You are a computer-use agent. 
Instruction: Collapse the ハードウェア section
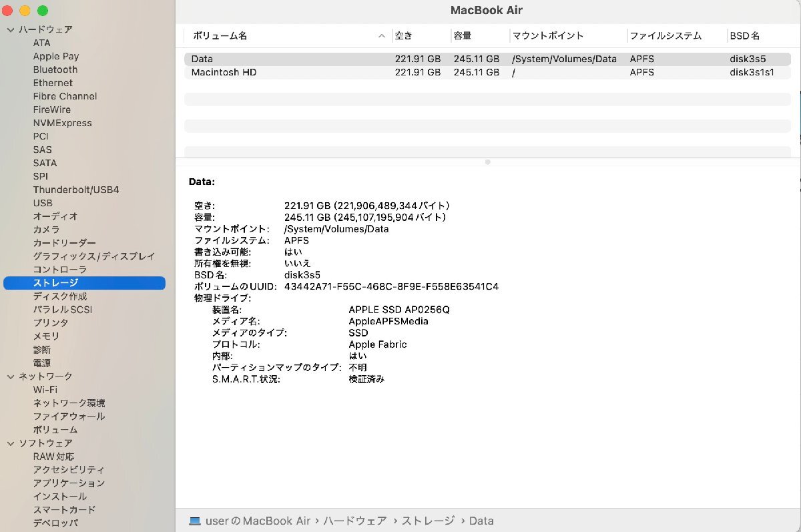click(x=11, y=29)
